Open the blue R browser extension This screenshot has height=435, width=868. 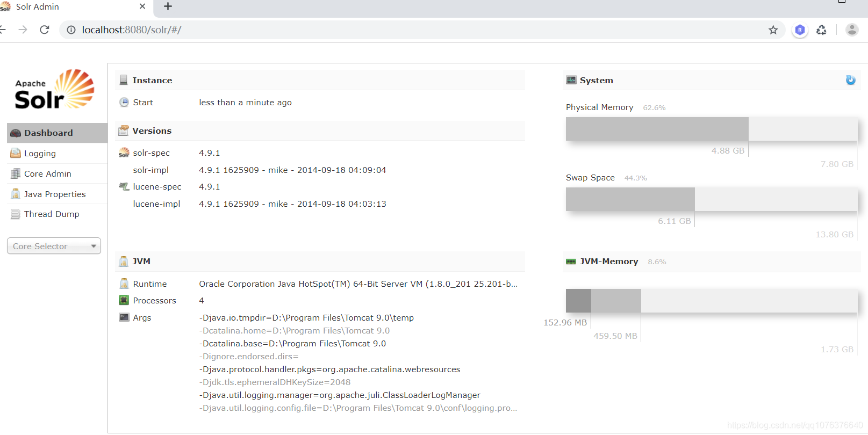pyautogui.click(x=800, y=30)
